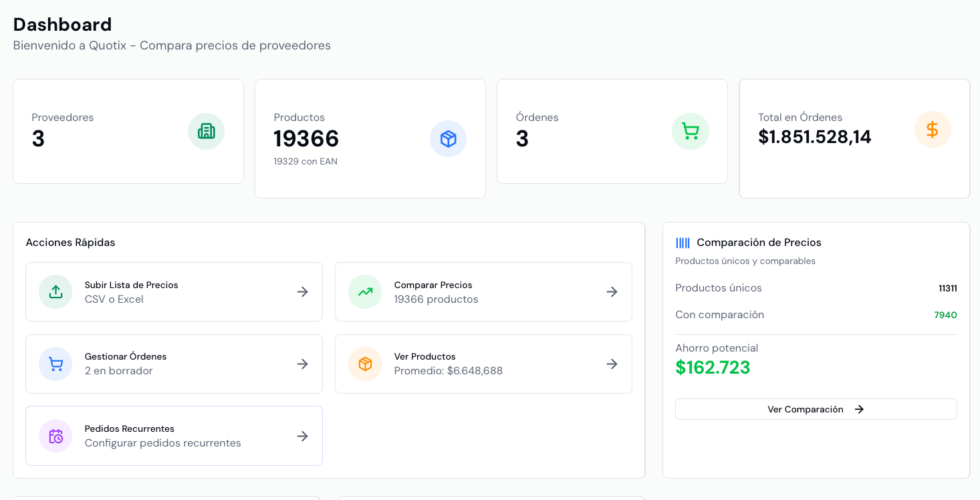Click the blue cart icon in Gestionar Órdenes
The image size is (980, 500).
(x=55, y=364)
